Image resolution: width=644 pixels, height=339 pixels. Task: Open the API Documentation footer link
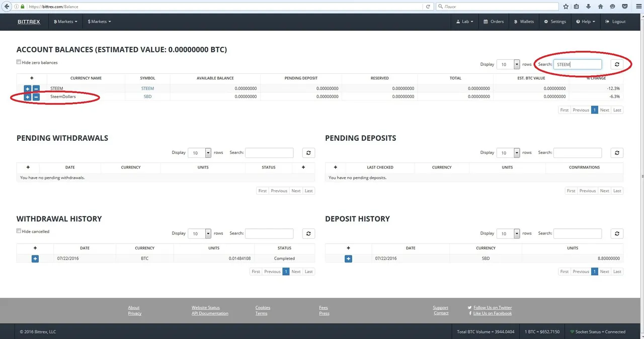click(210, 313)
